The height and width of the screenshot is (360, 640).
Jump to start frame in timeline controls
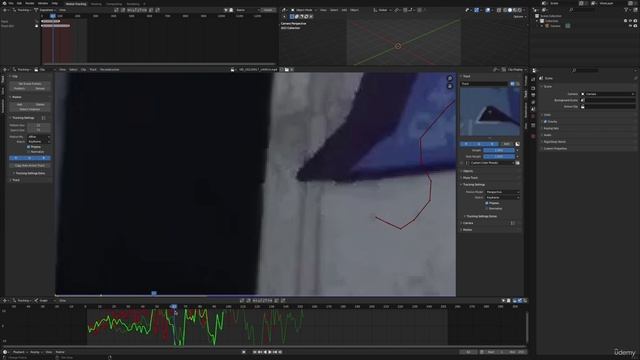255,352
